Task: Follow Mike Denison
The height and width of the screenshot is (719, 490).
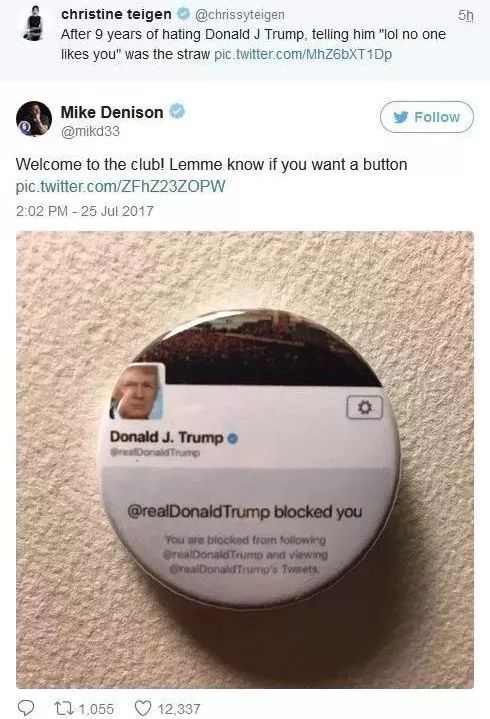Action: coord(426,117)
